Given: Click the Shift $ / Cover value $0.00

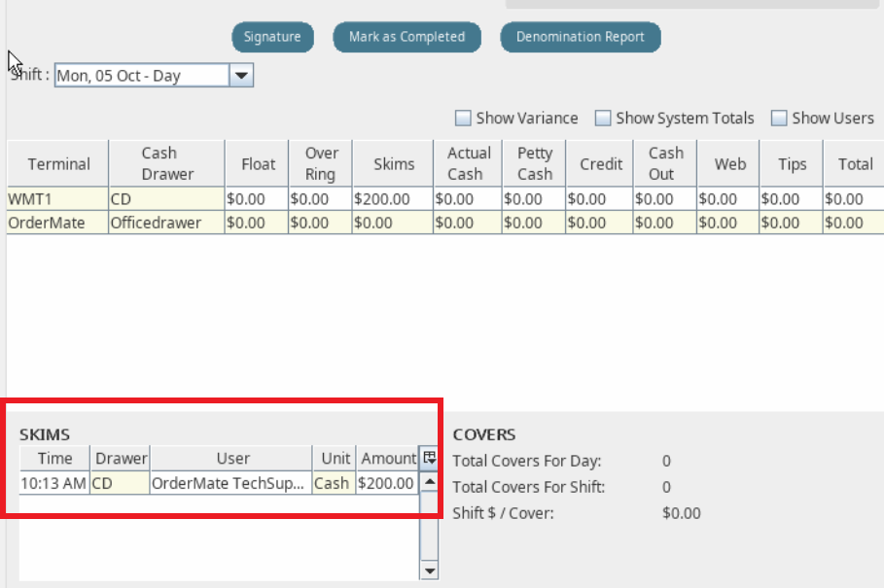Looking at the screenshot, I should coord(681,513).
